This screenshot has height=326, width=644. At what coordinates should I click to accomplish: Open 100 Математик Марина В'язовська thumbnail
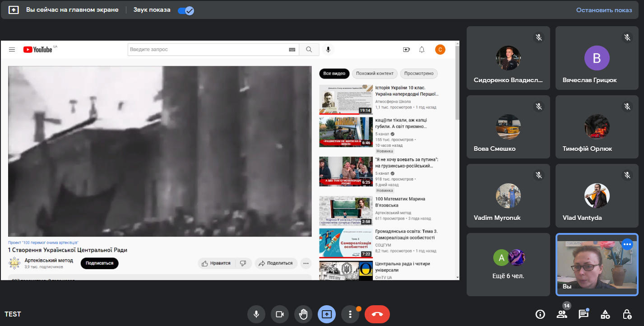[x=346, y=211]
